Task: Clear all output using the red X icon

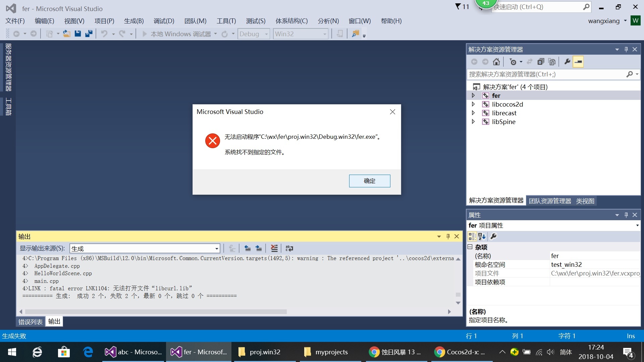Action: point(274,248)
